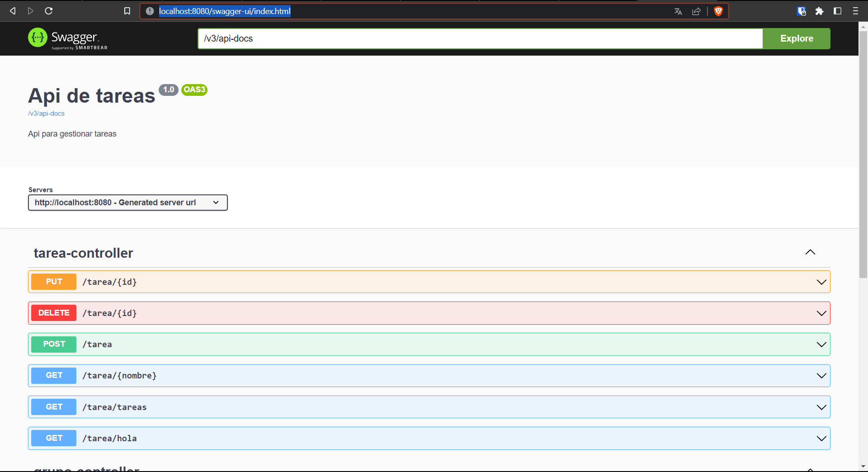This screenshot has height=472, width=868.
Task: Expand GET /tarea/{nombre} chevron
Action: click(x=821, y=376)
